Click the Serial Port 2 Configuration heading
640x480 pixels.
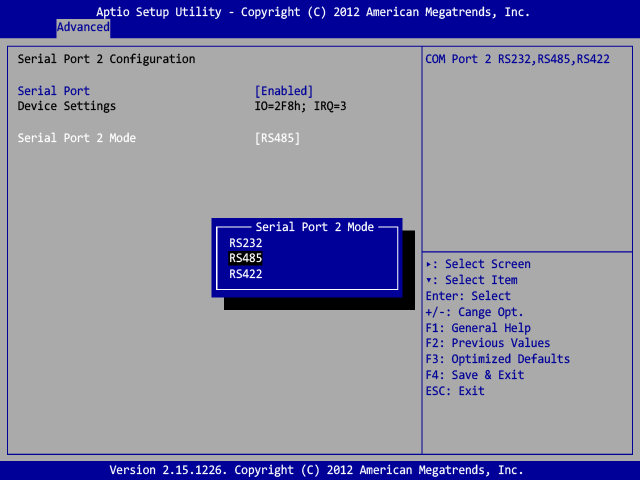[x=106, y=59]
